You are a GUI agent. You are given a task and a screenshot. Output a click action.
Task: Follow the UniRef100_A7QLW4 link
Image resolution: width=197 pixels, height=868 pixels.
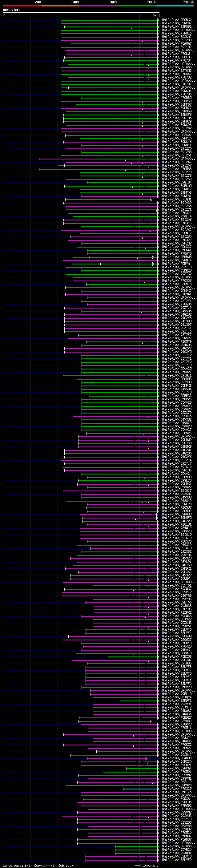click(x=177, y=54)
